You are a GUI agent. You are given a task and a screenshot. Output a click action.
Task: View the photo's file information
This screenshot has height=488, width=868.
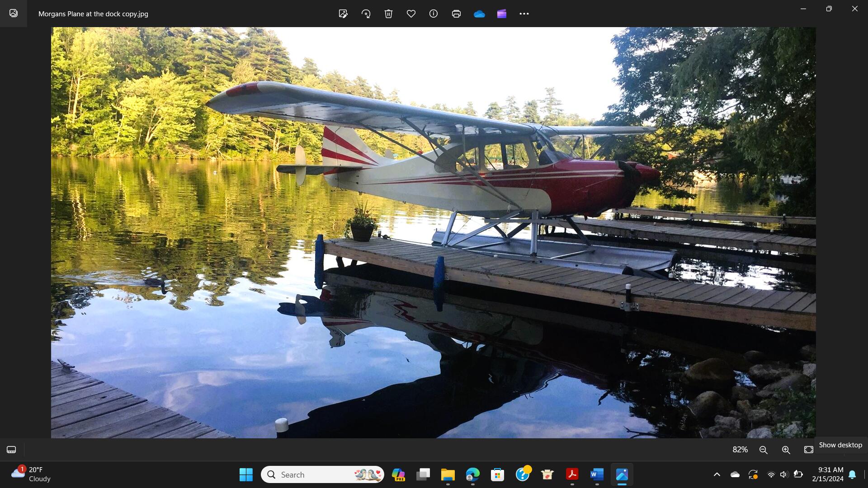pyautogui.click(x=433, y=14)
